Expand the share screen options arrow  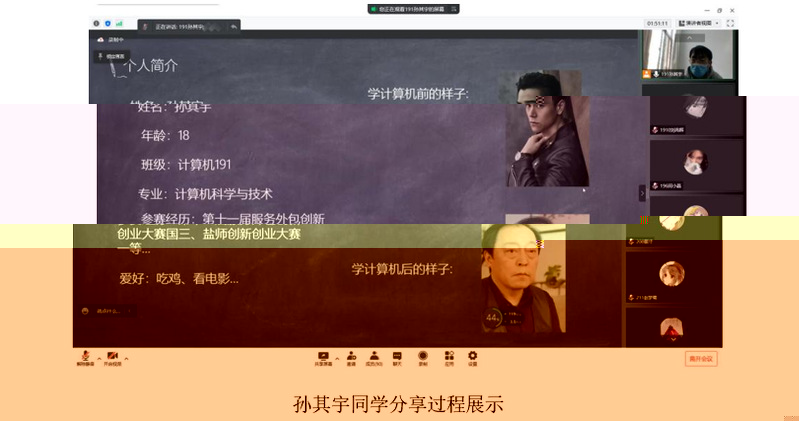[337, 358]
